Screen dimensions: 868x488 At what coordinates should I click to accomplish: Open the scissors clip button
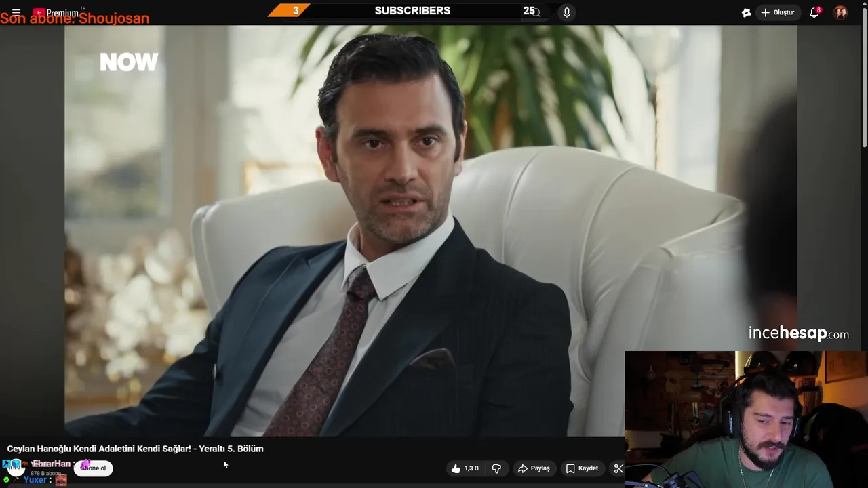click(x=618, y=468)
